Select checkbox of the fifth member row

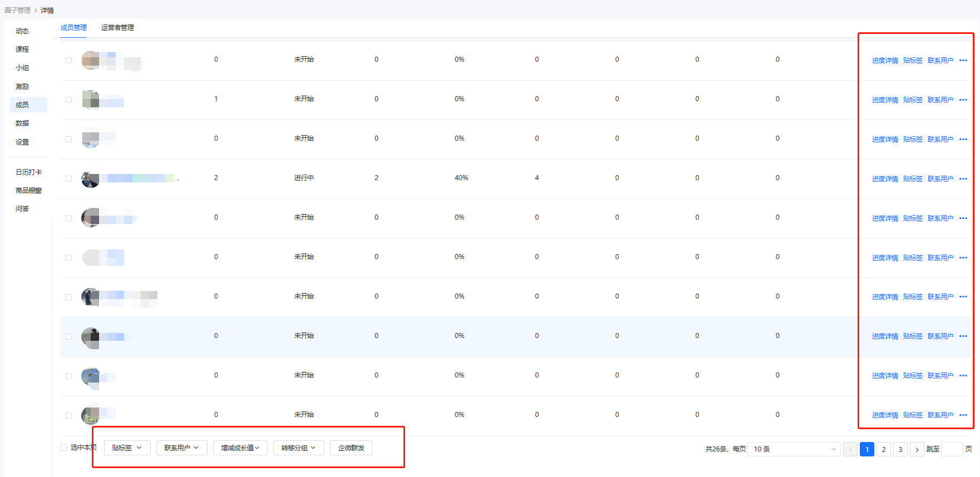pos(68,218)
